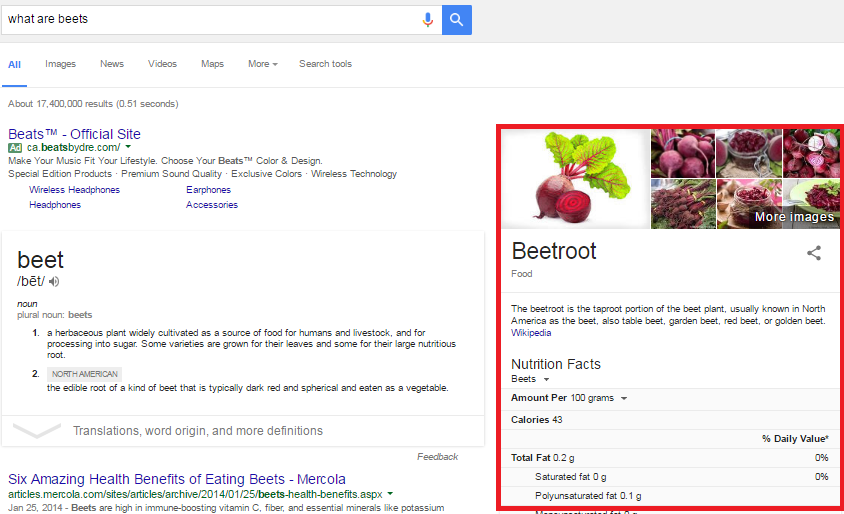Play the beet pronunciation speaker icon

[x=54, y=281]
